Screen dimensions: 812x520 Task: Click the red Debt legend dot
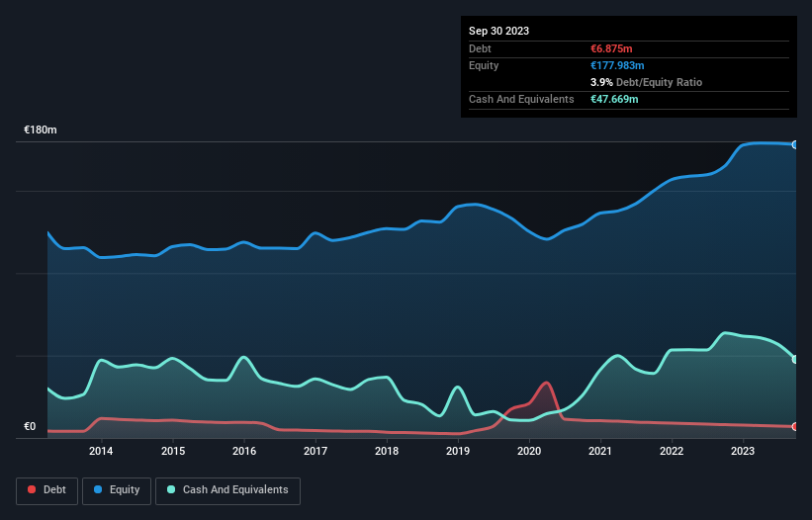[32, 489]
